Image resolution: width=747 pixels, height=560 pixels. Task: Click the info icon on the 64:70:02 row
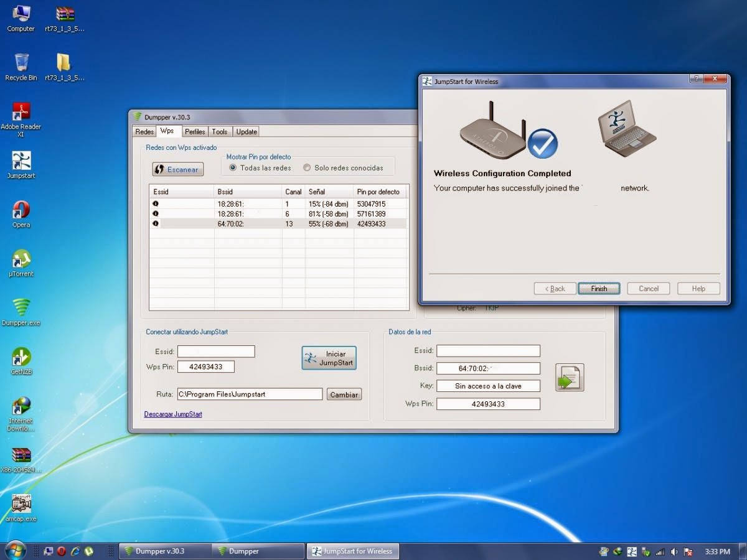point(156,223)
